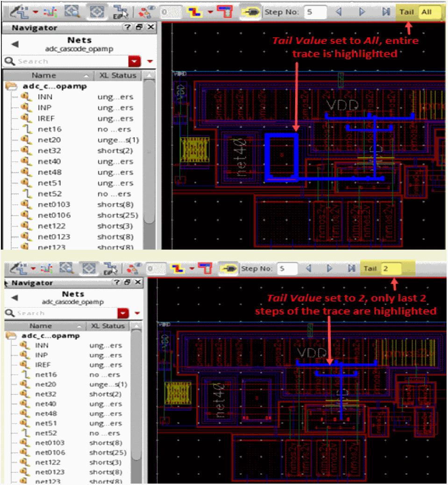Go to next step using right arrow next to Tail 2
The image size is (448, 485).
pos(329,268)
